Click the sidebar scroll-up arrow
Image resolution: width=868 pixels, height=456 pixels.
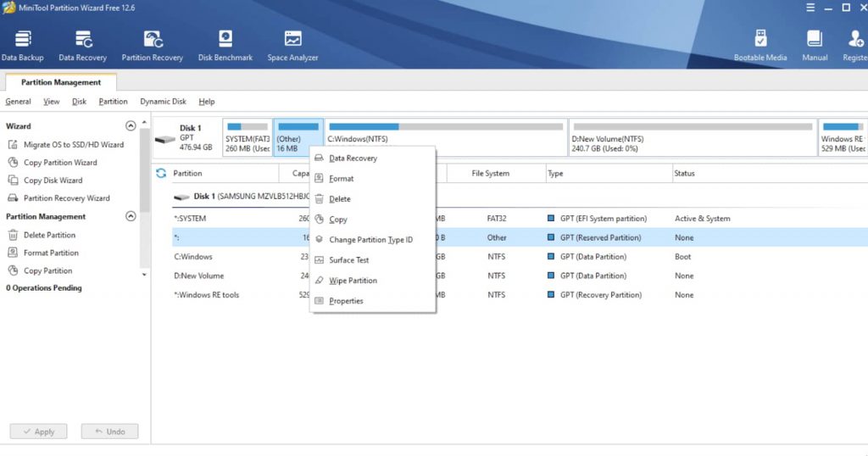click(x=144, y=122)
